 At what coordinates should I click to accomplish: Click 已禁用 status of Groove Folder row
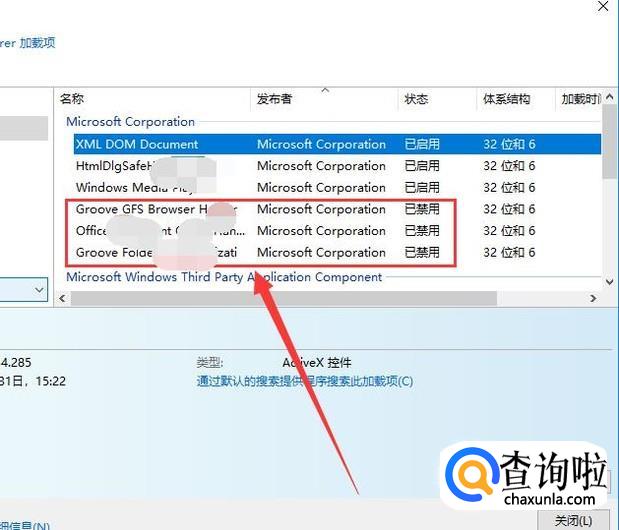tap(422, 253)
